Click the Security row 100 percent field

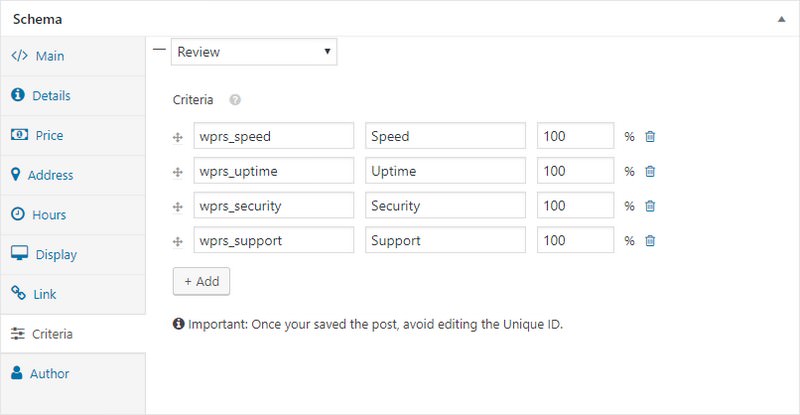point(576,205)
